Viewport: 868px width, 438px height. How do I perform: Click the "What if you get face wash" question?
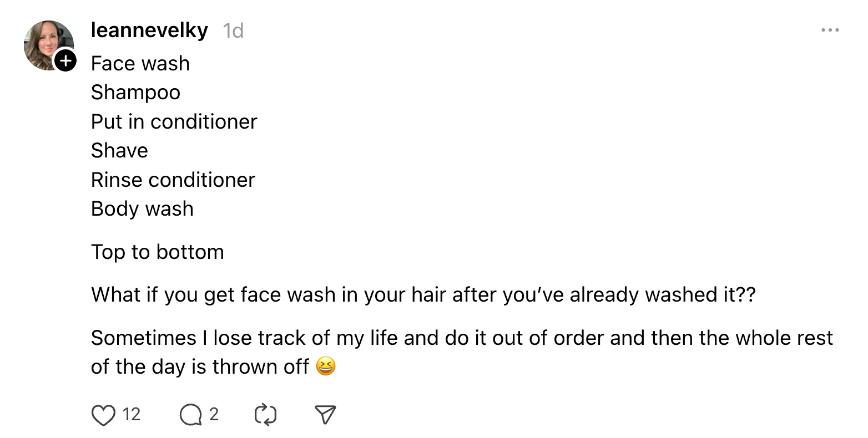pyautogui.click(x=423, y=295)
